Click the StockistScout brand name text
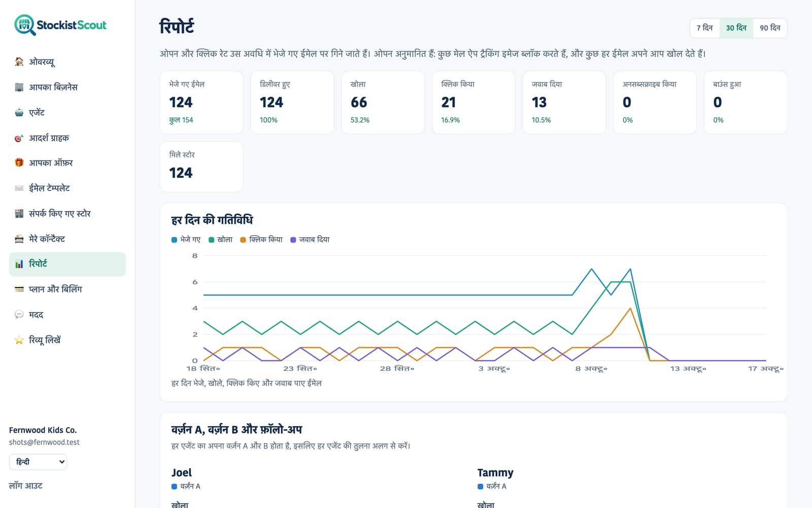Image resolution: width=812 pixels, height=508 pixels. coord(72,25)
